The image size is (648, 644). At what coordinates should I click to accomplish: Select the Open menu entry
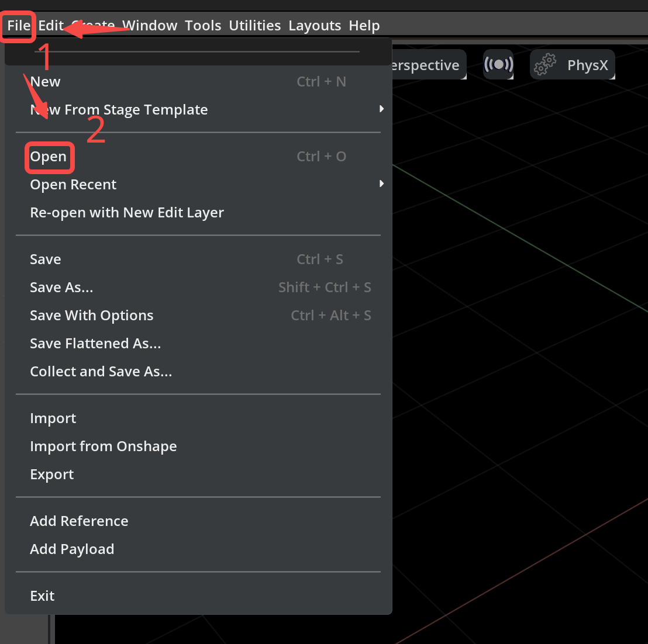click(198, 157)
